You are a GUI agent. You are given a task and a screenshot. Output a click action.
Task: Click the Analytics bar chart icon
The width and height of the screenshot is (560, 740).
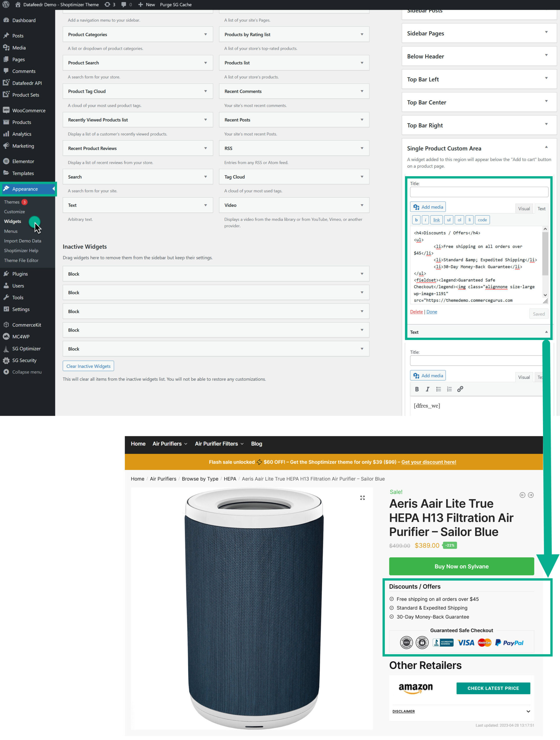[6, 134]
